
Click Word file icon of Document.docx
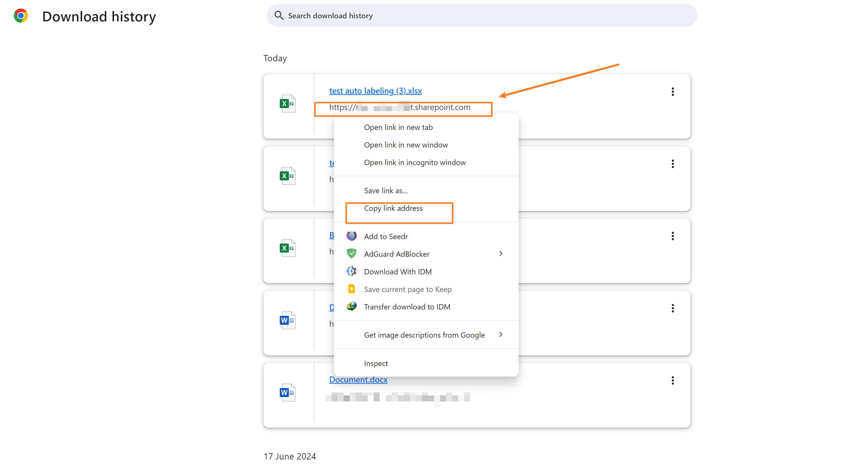tap(287, 392)
